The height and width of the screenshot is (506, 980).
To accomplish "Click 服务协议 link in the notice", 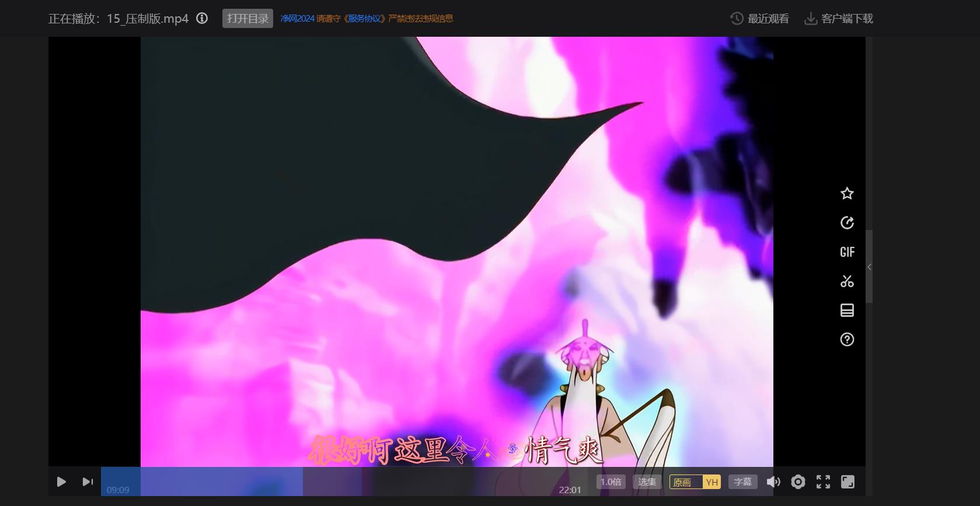I will pos(364,19).
